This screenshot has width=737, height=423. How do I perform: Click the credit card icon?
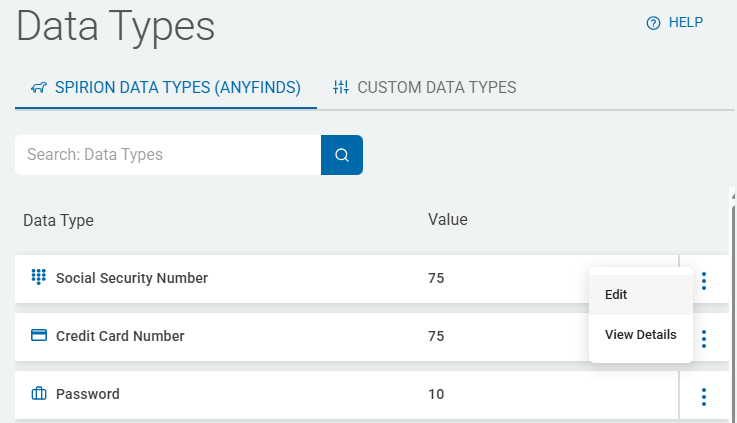click(39, 336)
